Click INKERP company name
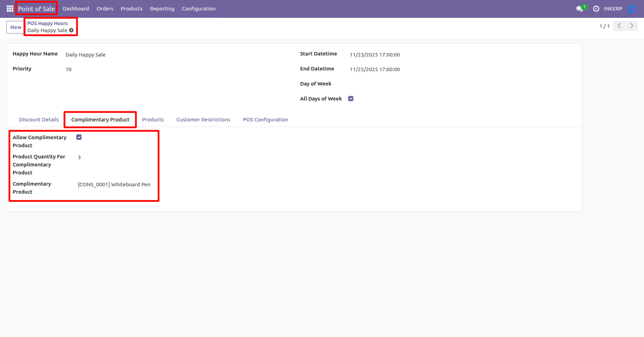 tap(613, 9)
